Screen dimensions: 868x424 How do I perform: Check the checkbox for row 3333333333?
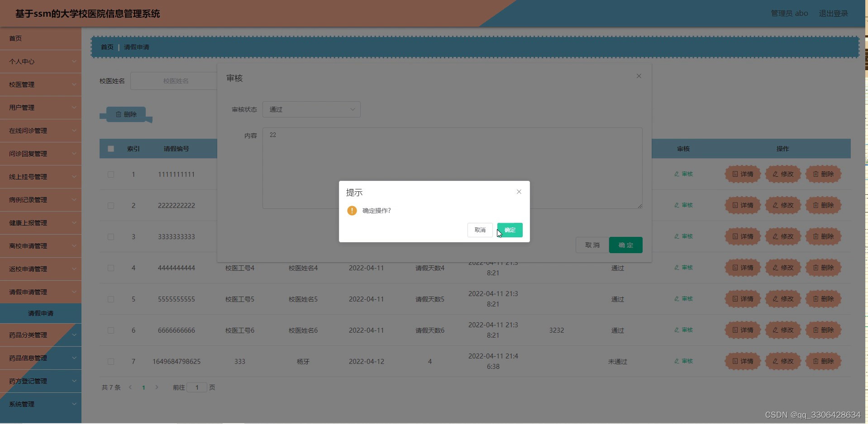tap(111, 237)
